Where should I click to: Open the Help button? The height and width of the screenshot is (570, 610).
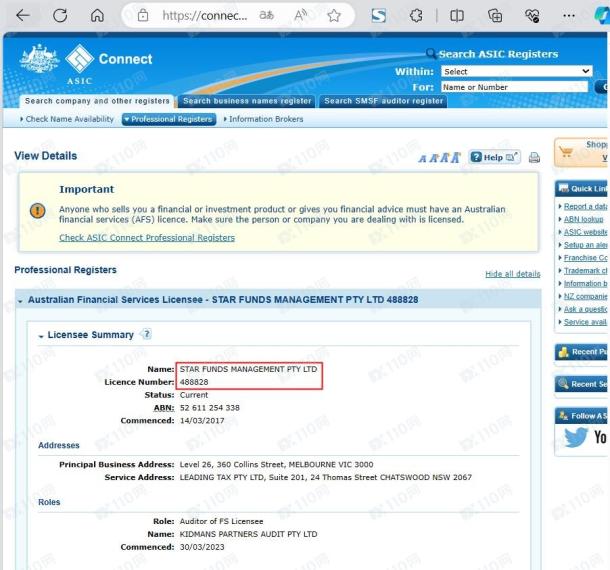494,157
